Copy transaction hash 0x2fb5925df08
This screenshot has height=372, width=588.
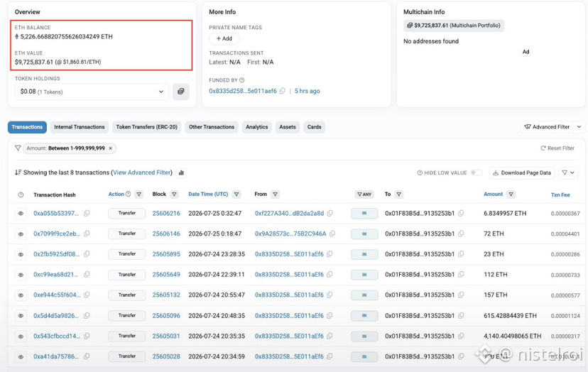87,254
